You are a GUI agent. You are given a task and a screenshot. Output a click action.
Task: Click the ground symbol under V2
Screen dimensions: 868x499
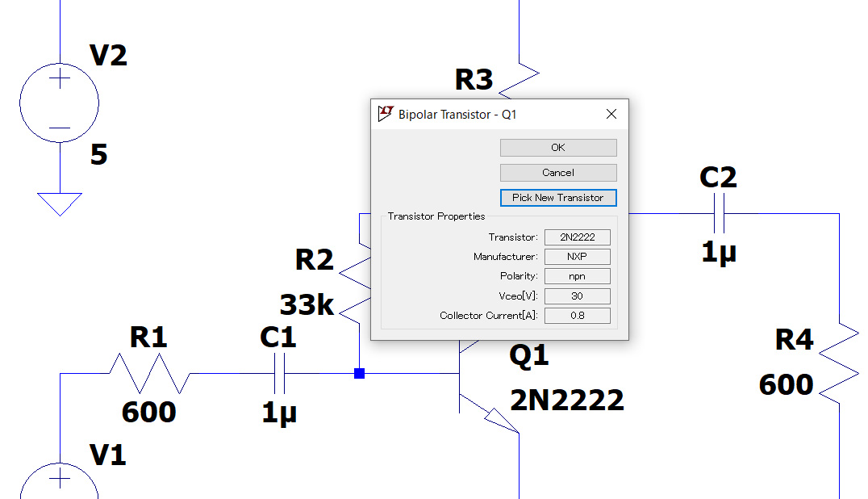click(60, 203)
